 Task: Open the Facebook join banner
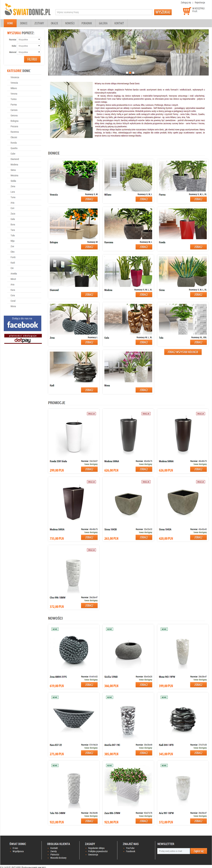pyautogui.click(x=23, y=323)
